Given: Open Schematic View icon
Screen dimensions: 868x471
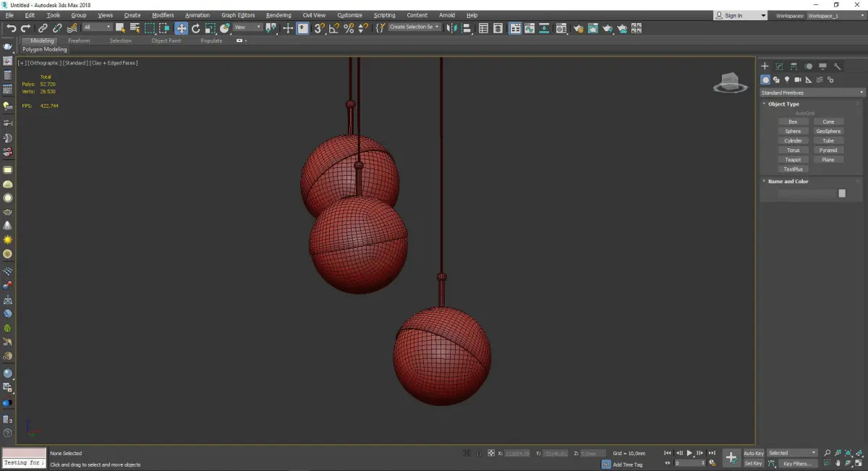Looking at the screenshot, I should [x=543, y=28].
